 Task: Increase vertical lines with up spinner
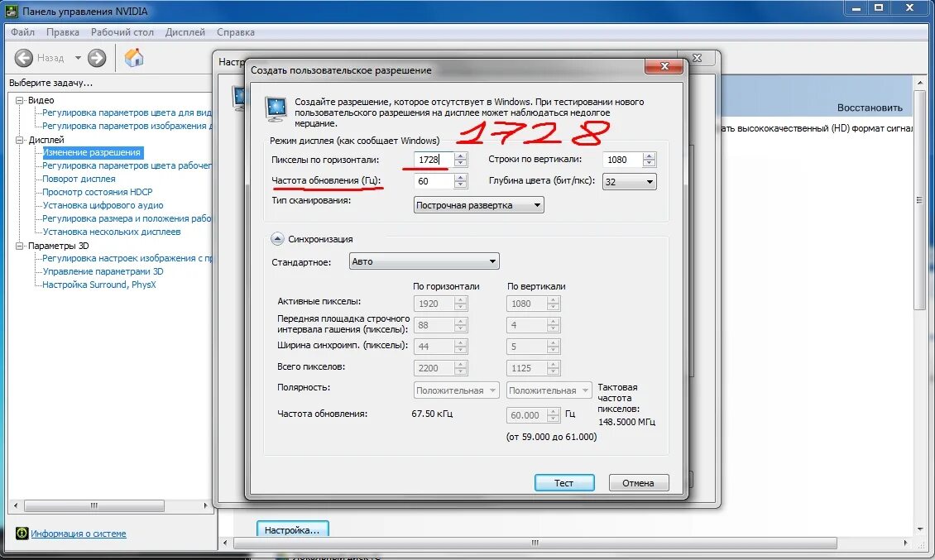[650, 156]
